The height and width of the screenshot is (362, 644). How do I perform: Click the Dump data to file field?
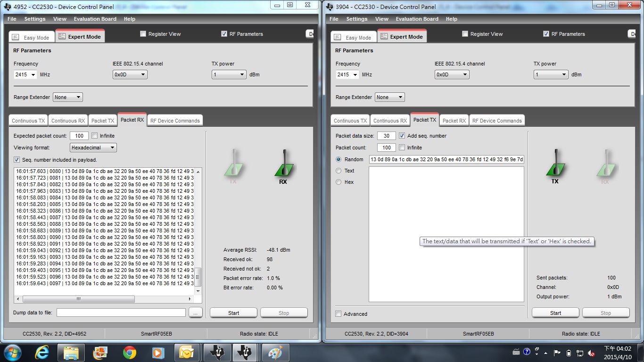(x=121, y=313)
